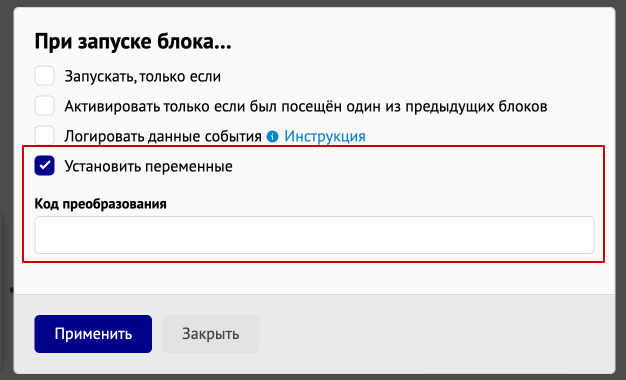Click the Закрыть button
The width and height of the screenshot is (626, 380).
pyautogui.click(x=210, y=334)
